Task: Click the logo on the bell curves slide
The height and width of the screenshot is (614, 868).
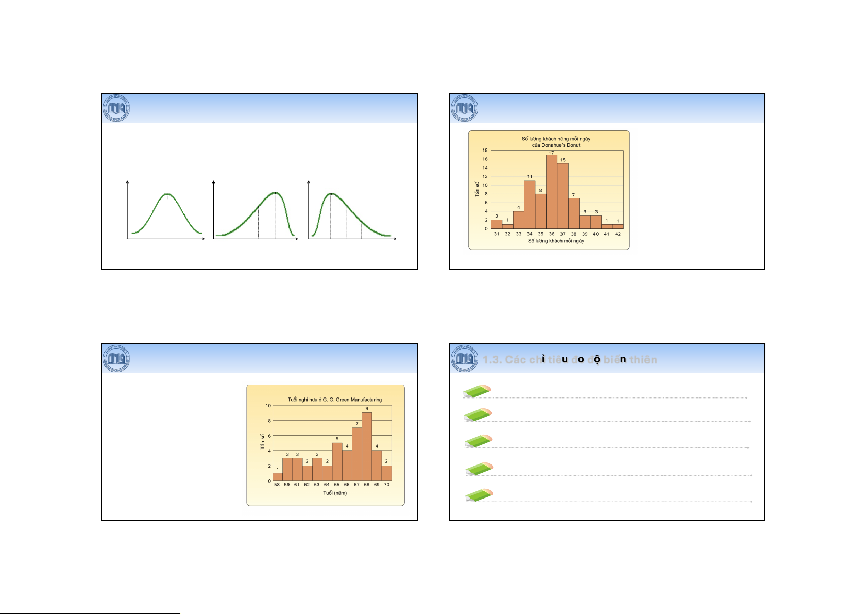Action: coord(116,109)
